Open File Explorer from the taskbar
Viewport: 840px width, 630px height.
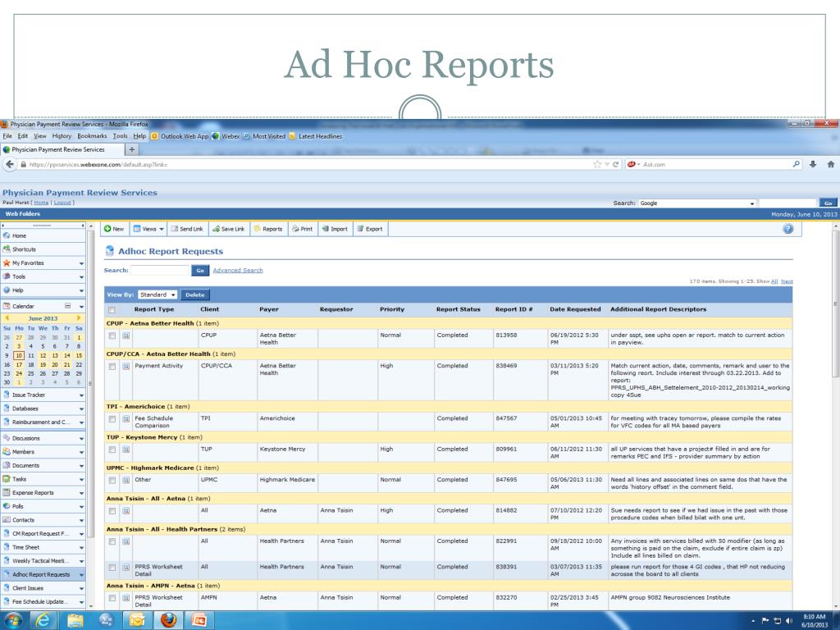click(75, 620)
